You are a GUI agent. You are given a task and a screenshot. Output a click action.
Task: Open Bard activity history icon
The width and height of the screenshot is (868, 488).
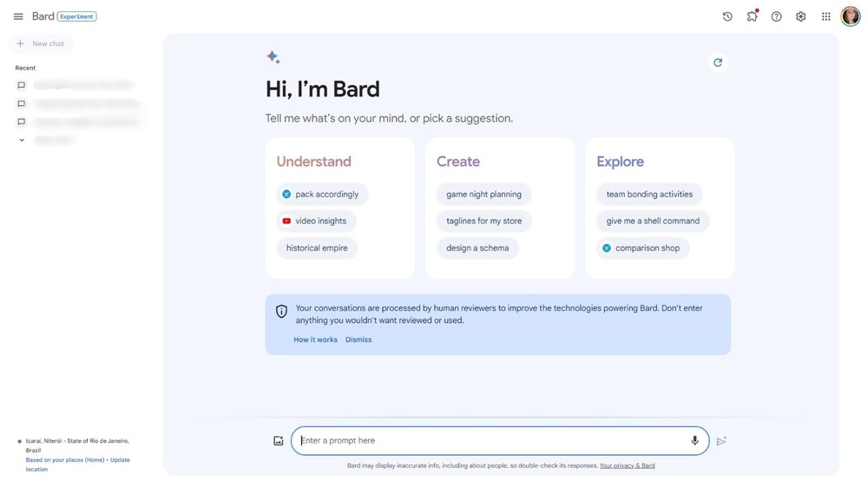coord(727,16)
